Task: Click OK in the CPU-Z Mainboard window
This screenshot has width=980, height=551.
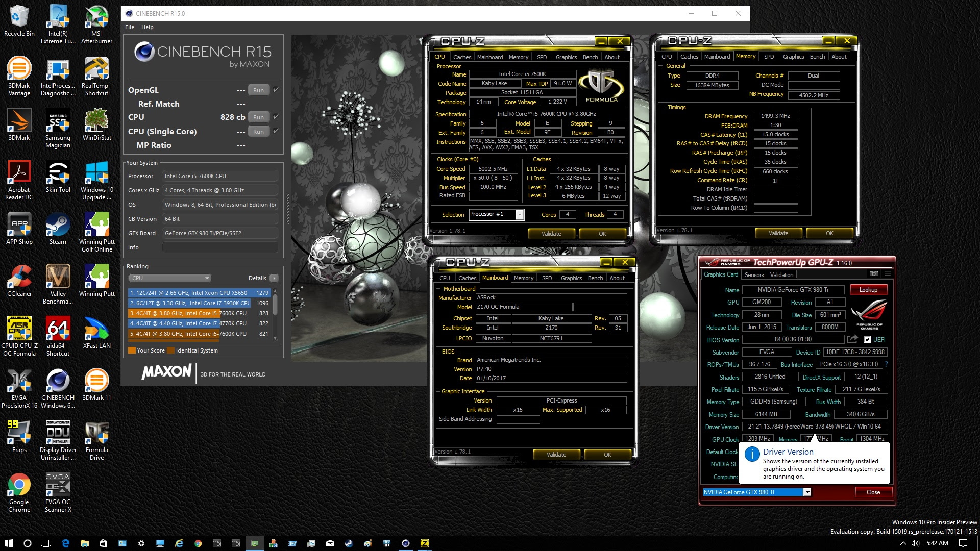Action: [x=607, y=455]
